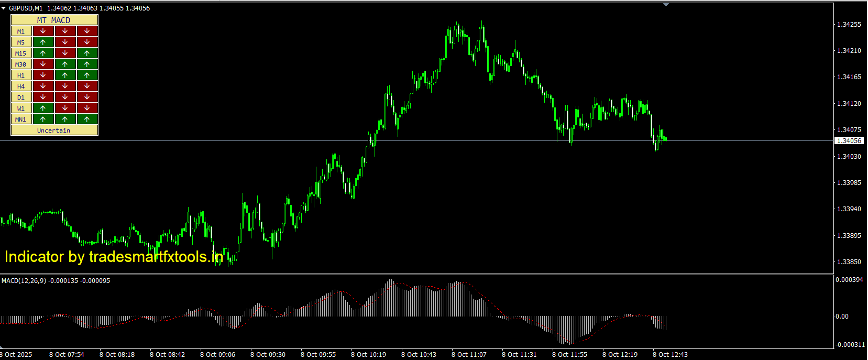This screenshot has width=868, height=360.
Task: Click the middle arrow in MN1 row
Action: pos(65,119)
